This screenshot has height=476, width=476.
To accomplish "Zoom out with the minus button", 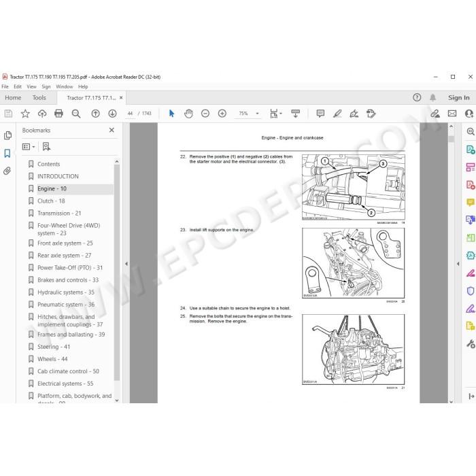I will (205, 114).
